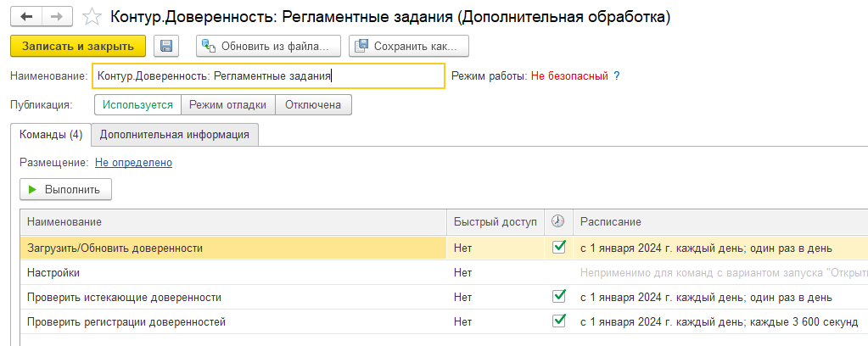
Task: Go forward with the right arrow button
Action: tap(59, 17)
